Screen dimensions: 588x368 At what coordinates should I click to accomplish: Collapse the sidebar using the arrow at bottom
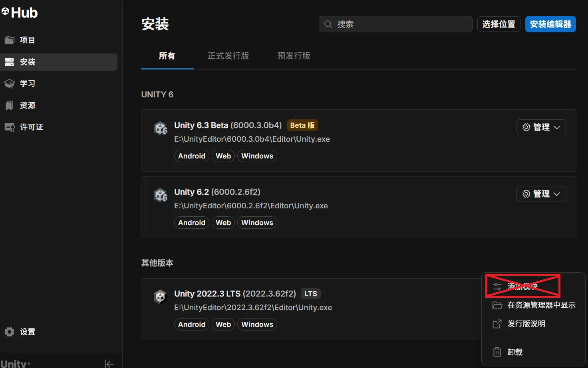(x=109, y=364)
